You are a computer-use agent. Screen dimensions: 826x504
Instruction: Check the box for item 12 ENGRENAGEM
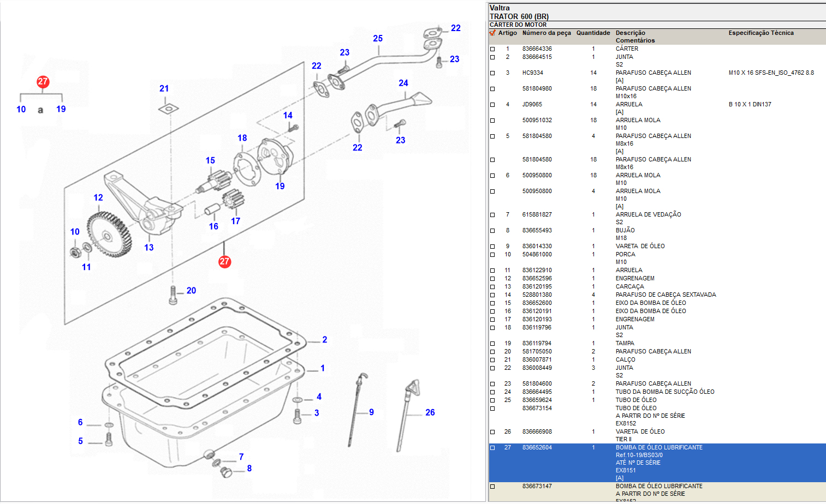[492, 279]
